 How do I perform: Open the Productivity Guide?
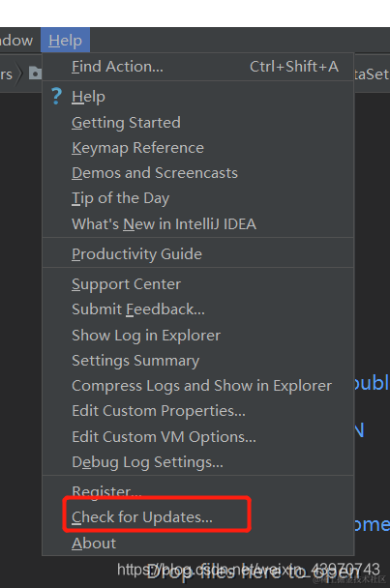click(x=198, y=254)
